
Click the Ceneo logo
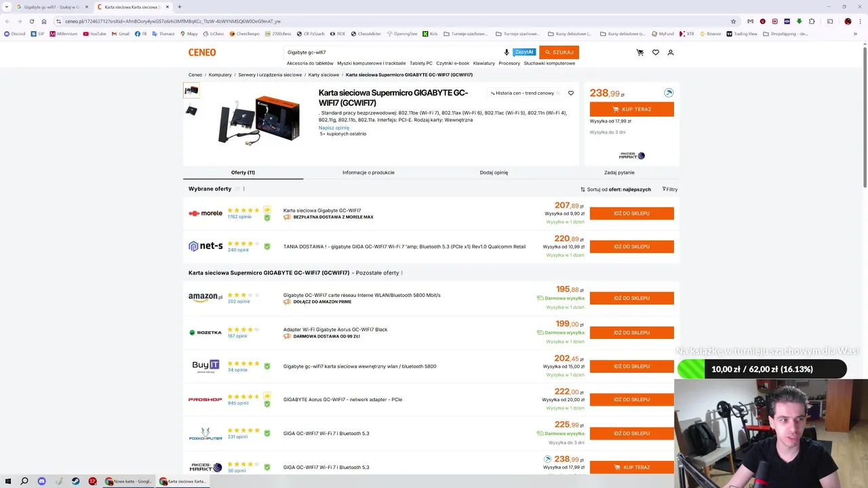pos(202,52)
